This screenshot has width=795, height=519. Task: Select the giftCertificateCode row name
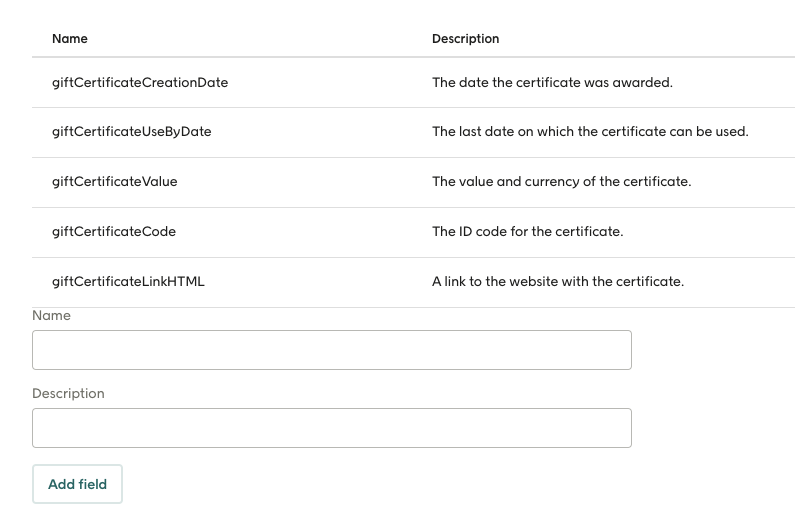pyautogui.click(x=114, y=231)
